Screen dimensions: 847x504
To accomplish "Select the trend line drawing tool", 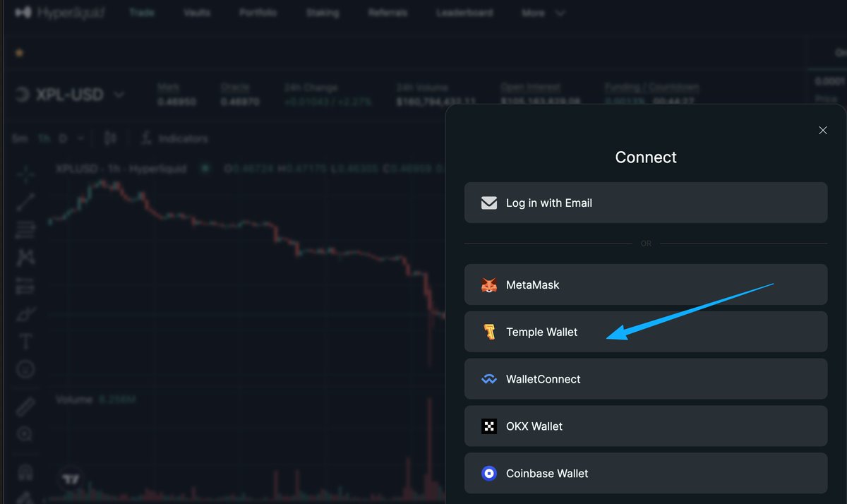I will (25, 202).
